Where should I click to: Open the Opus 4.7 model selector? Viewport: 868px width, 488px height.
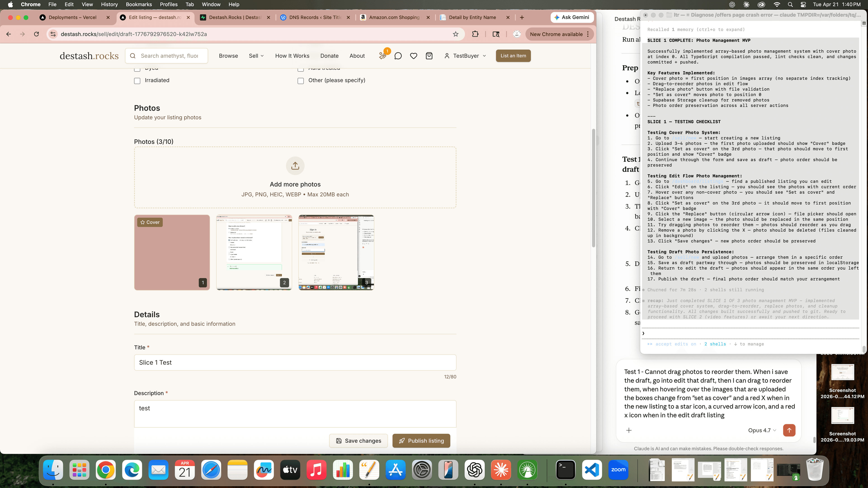pos(762,430)
